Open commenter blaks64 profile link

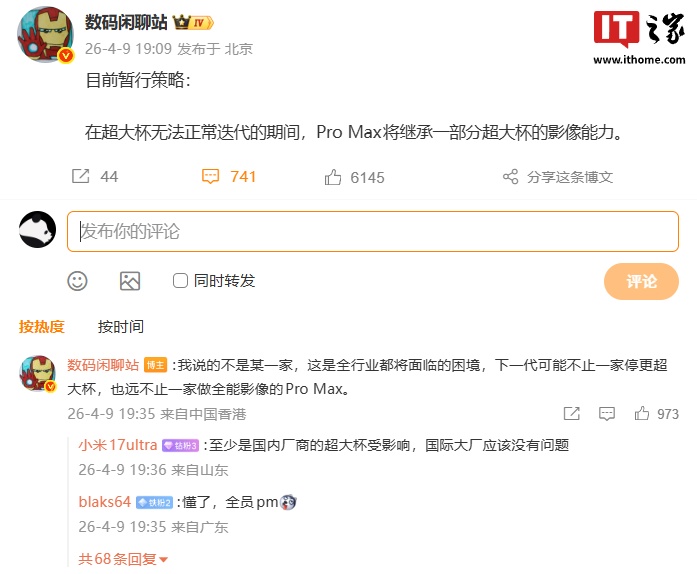point(104,502)
